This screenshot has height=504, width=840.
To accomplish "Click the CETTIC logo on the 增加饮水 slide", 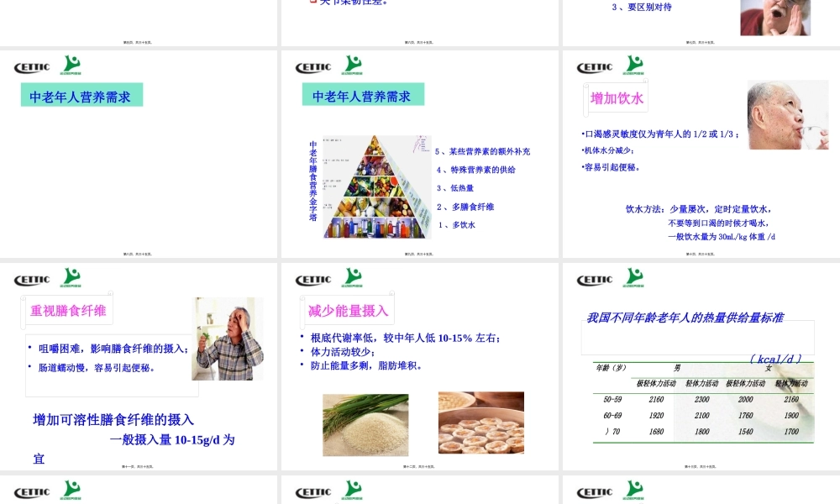I will (595, 65).
